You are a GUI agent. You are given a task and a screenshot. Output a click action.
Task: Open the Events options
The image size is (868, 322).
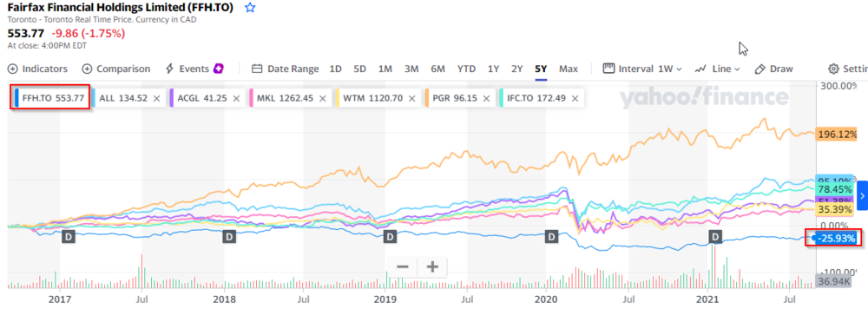pos(187,69)
